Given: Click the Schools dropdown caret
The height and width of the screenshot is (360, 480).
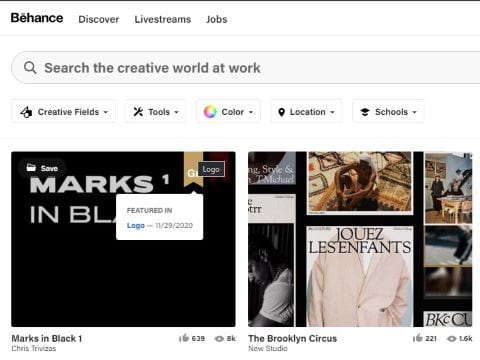Looking at the screenshot, I should coord(415,112).
